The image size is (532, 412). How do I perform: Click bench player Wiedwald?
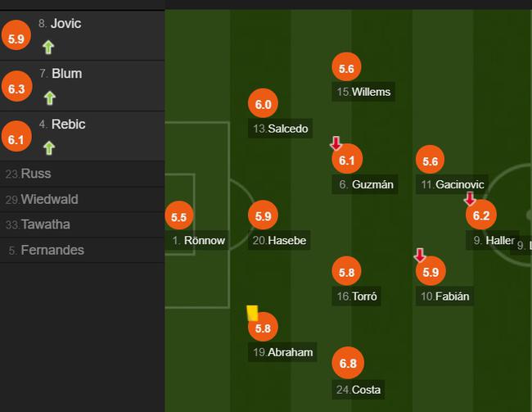coord(49,199)
